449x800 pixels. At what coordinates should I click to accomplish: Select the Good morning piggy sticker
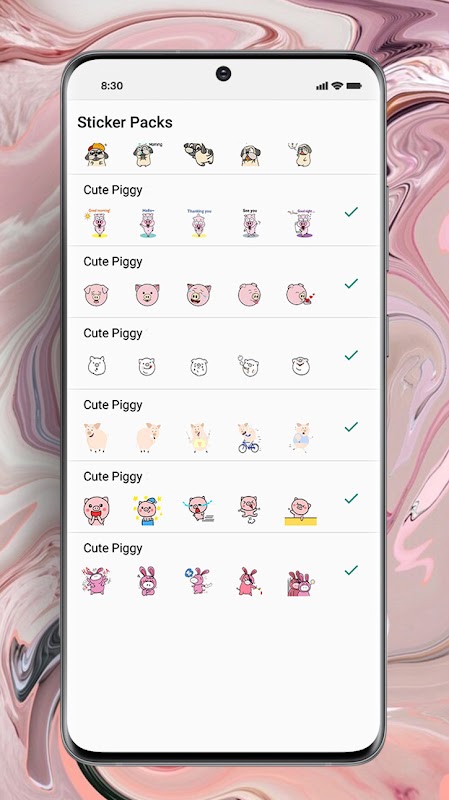[97, 223]
